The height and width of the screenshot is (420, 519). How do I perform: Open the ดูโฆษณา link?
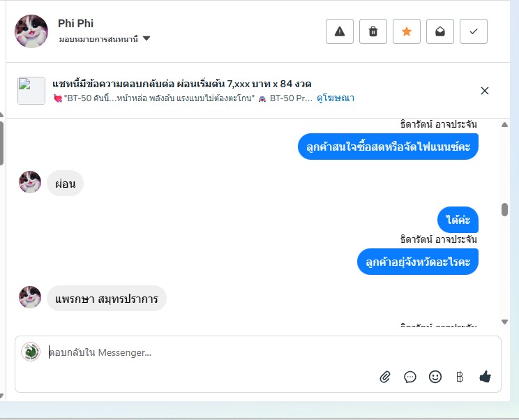click(336, 98)
